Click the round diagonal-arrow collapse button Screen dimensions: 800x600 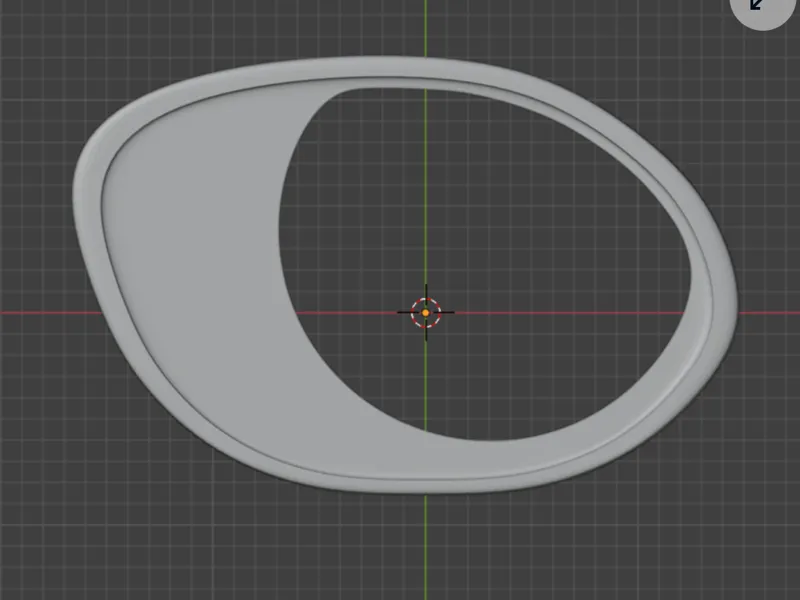(x=762, y=9)
